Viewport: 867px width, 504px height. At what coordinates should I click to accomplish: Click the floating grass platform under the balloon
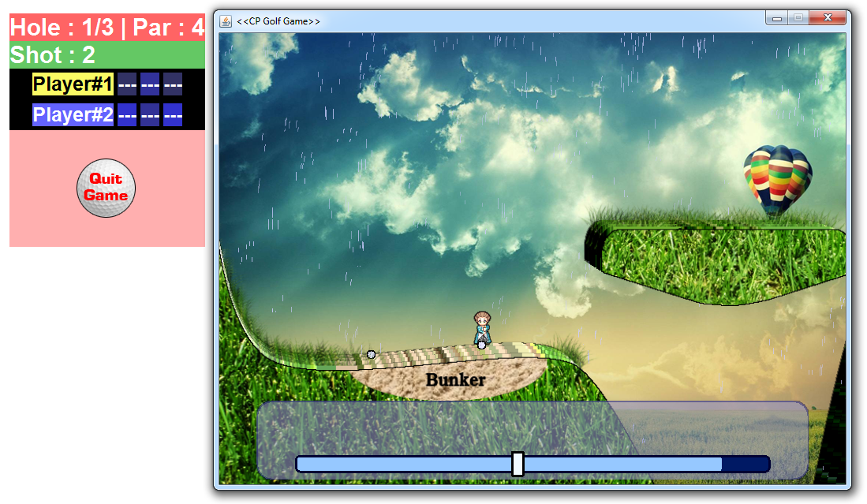click(718, 260)
